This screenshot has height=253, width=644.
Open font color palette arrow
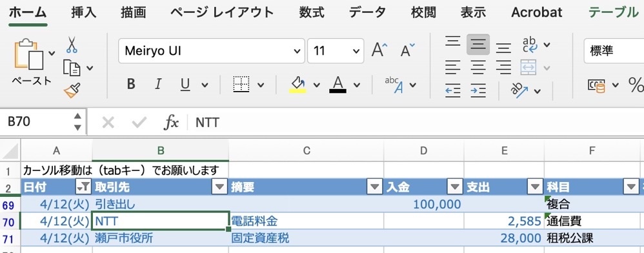356,85
